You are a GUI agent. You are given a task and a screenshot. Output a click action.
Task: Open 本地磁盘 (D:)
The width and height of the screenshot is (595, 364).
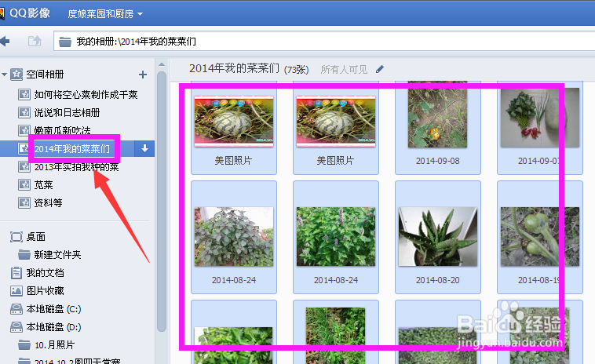tap(53, 327)
